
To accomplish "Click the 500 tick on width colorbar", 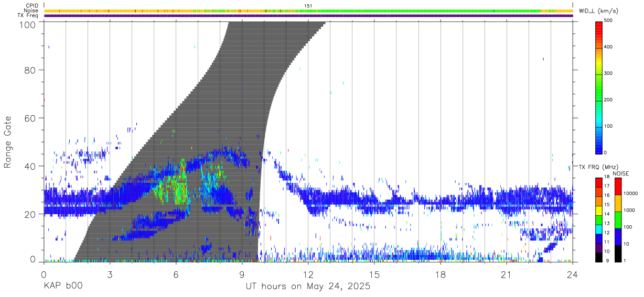I will (x=609, y=21).
